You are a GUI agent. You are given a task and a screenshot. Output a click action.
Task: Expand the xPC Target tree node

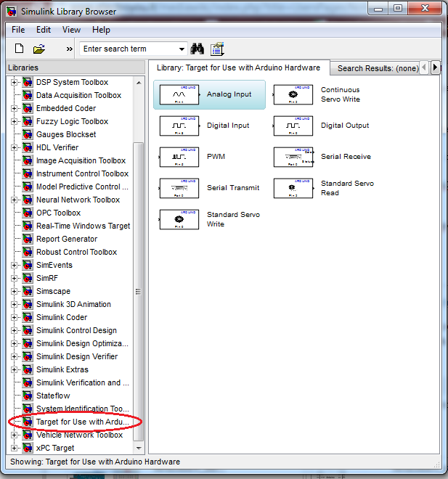coord(14,449)
